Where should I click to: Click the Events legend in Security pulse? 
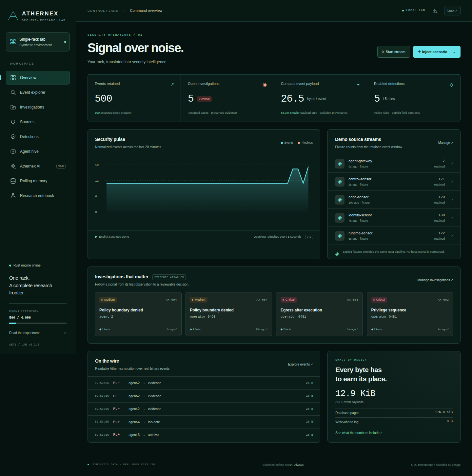pos(287,143)
